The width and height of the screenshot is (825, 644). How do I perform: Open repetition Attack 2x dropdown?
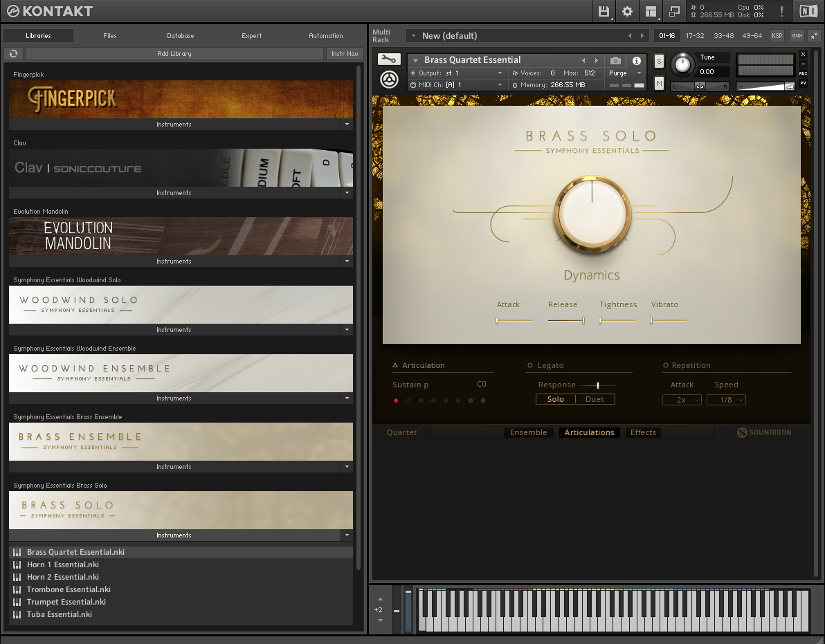click(x=682, y=400)
